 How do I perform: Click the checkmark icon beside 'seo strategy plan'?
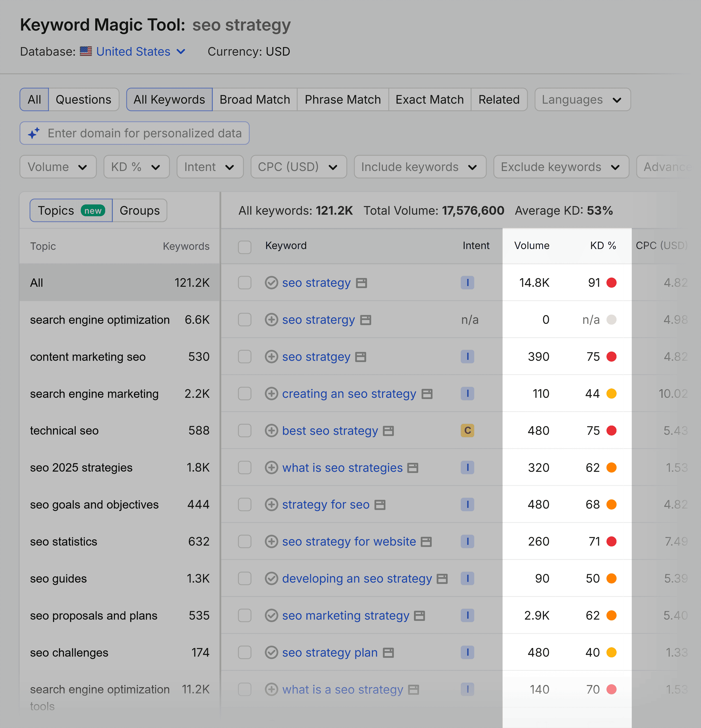coord(271,652)
